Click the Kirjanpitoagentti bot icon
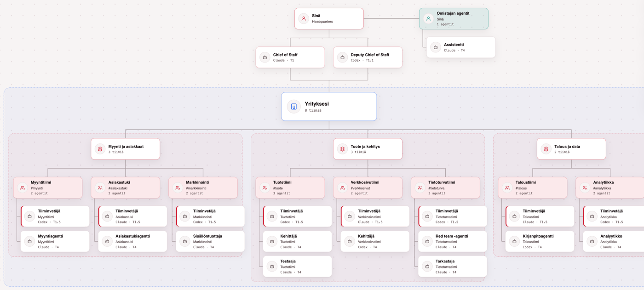This screenshot has width=644, height=290. tap(515, 241)
